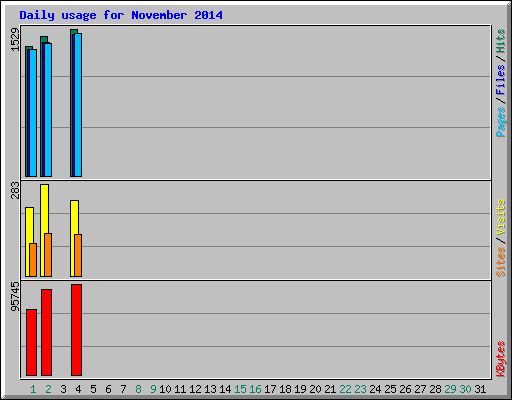Click the blue Files legend label

501,80
